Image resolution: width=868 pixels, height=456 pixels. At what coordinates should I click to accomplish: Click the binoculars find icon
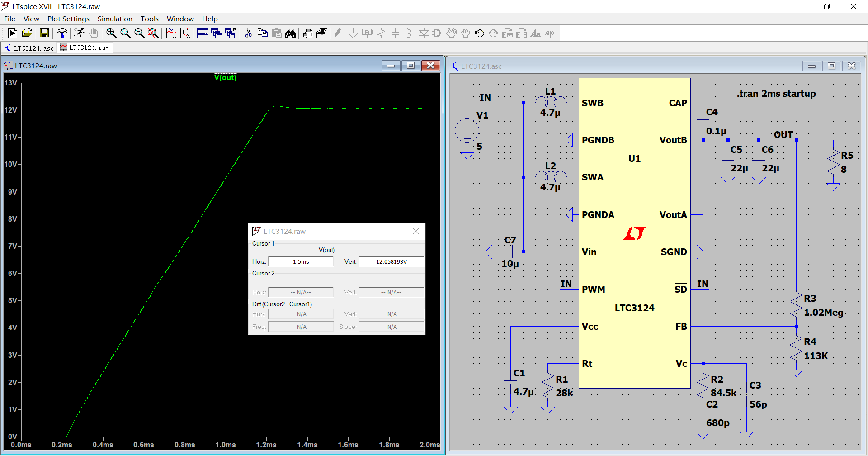click(x=290, y=33)
